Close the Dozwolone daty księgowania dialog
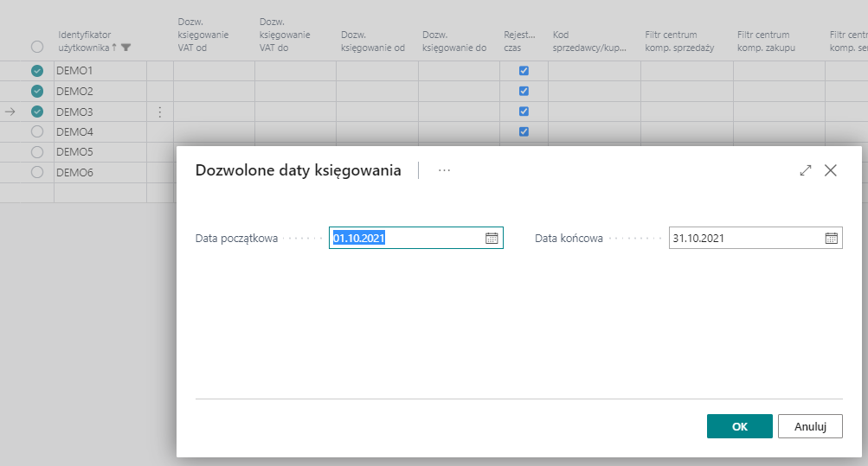This screenshot has width=868, height=466. tap(831, 171)
